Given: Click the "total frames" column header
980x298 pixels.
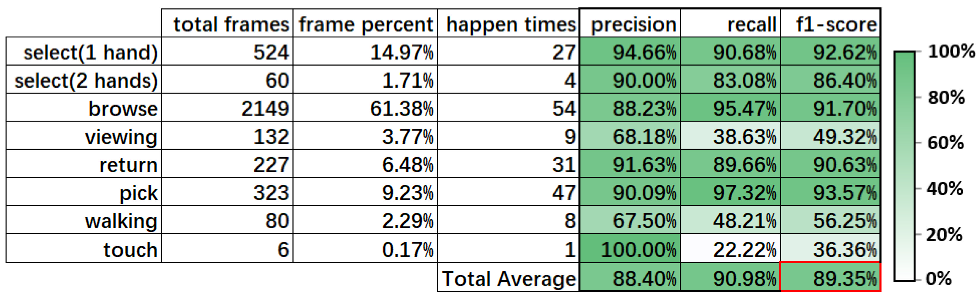Looking at the screenshot, I should (231, 24).
